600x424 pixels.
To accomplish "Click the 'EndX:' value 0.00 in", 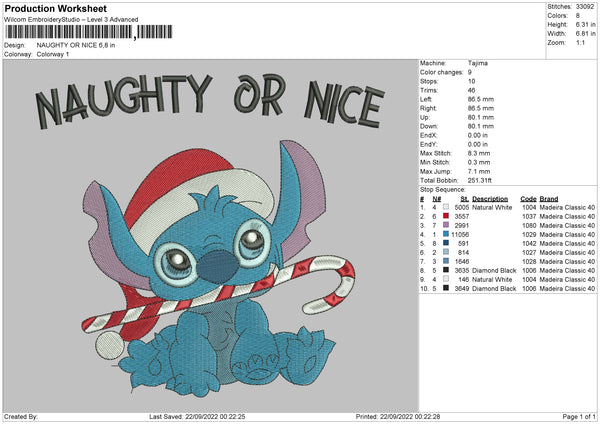I will coord(478,135).
